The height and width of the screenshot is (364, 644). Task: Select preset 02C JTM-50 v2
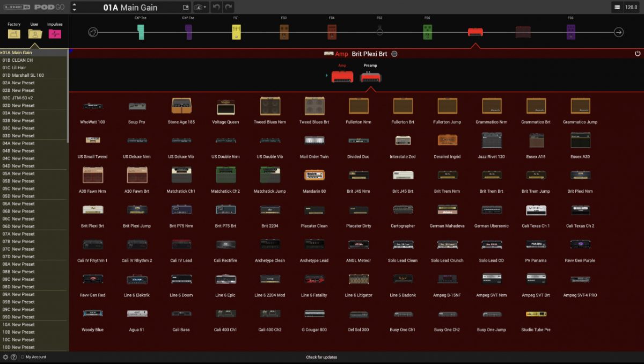pos(34,98)
